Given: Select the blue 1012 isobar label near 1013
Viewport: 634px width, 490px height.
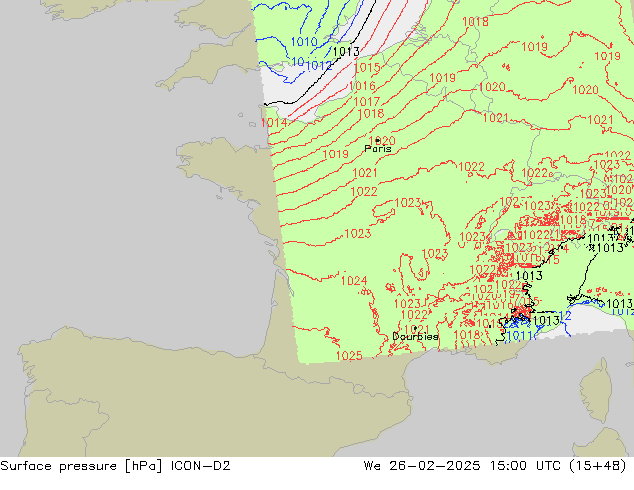Looking at the screenshot, I should click(x=319, y=65).
